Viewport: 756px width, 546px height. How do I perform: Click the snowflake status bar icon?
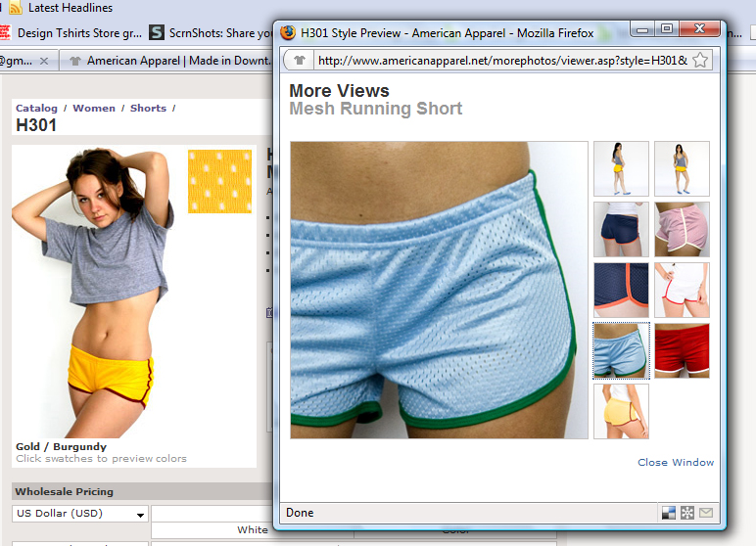687,513
